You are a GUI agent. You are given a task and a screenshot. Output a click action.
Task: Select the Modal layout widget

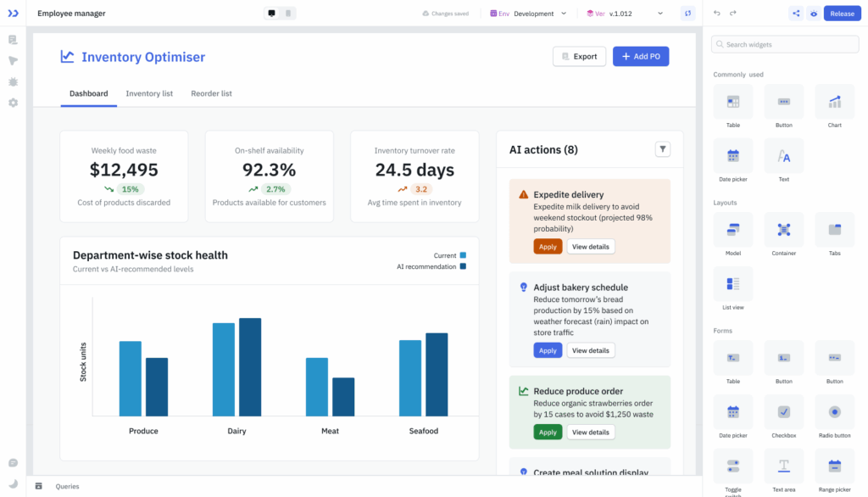click(x=732, y=230)
